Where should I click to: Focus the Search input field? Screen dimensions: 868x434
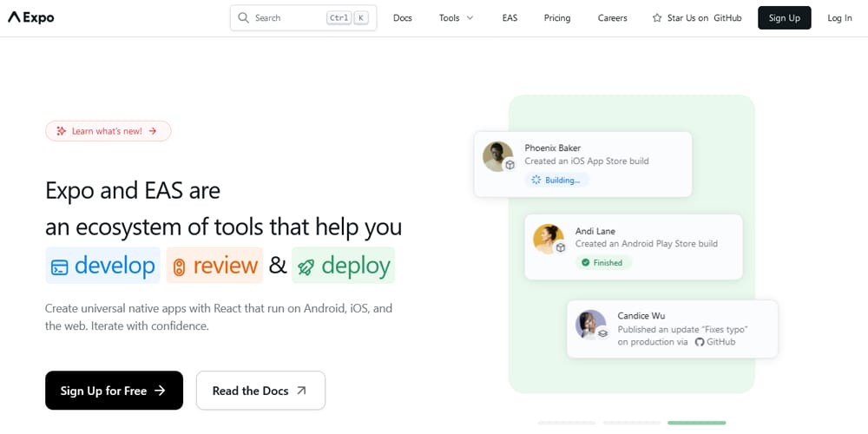(x=286, y=17)
